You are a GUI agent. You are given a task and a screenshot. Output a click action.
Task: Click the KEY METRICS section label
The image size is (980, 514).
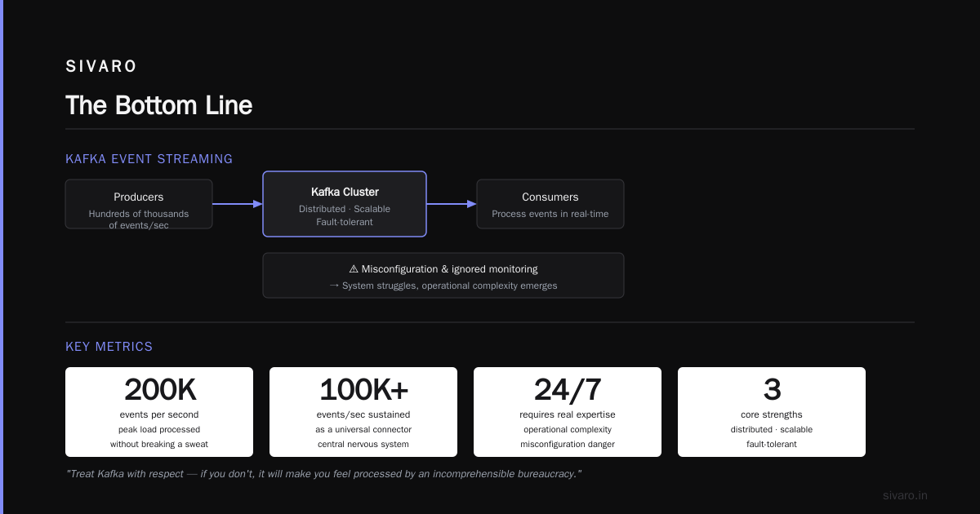(x=109, y=347)
